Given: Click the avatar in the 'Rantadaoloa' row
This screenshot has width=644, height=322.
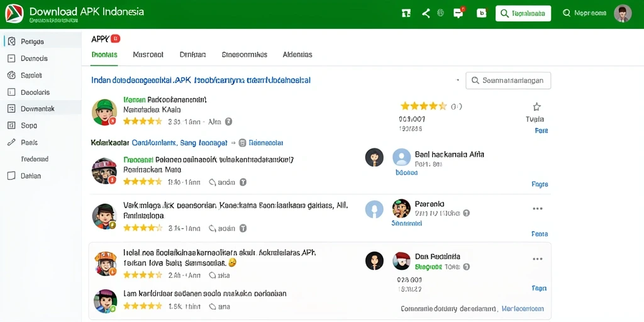Looking at the screenshot, I should pos(104,216).
